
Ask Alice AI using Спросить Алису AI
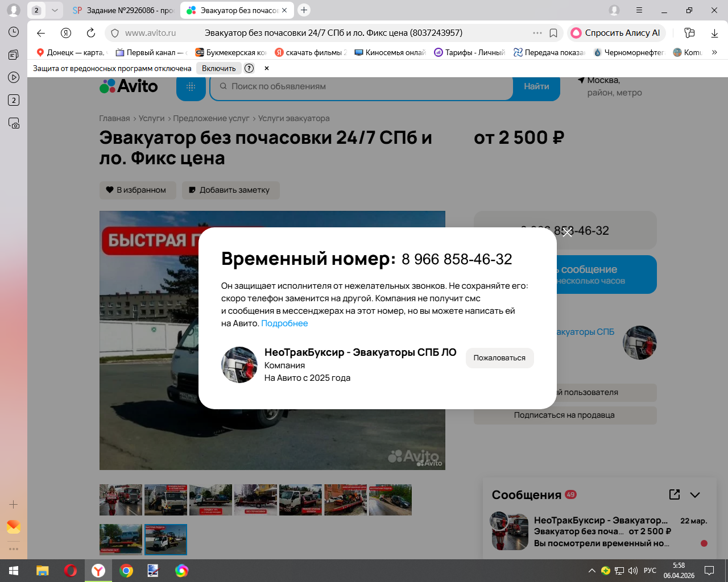point(616,33)
